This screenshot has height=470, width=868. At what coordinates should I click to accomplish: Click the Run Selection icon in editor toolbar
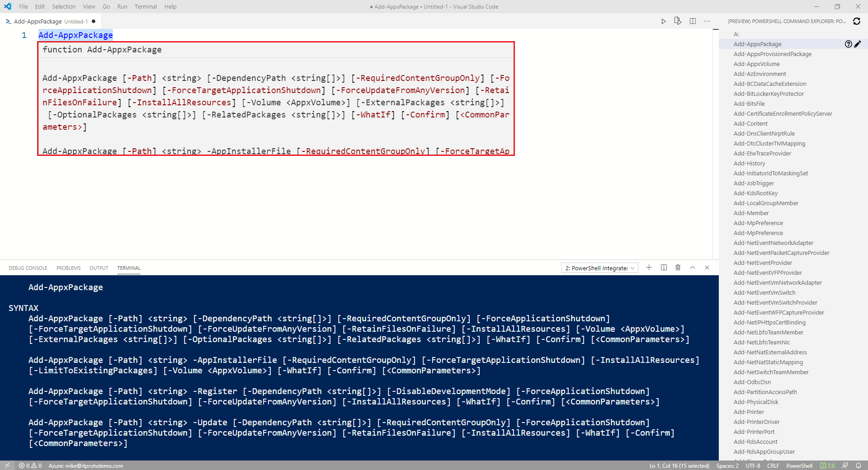(x=678, y=21)
